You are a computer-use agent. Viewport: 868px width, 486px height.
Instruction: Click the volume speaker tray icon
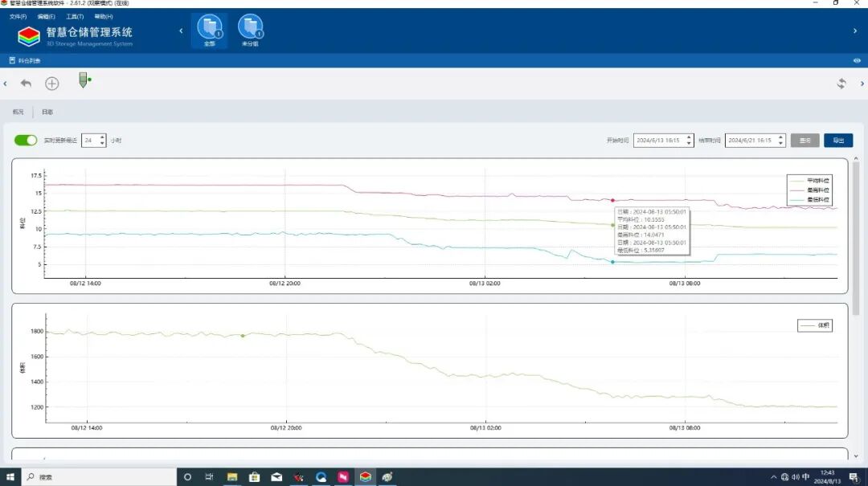point(795,476)
